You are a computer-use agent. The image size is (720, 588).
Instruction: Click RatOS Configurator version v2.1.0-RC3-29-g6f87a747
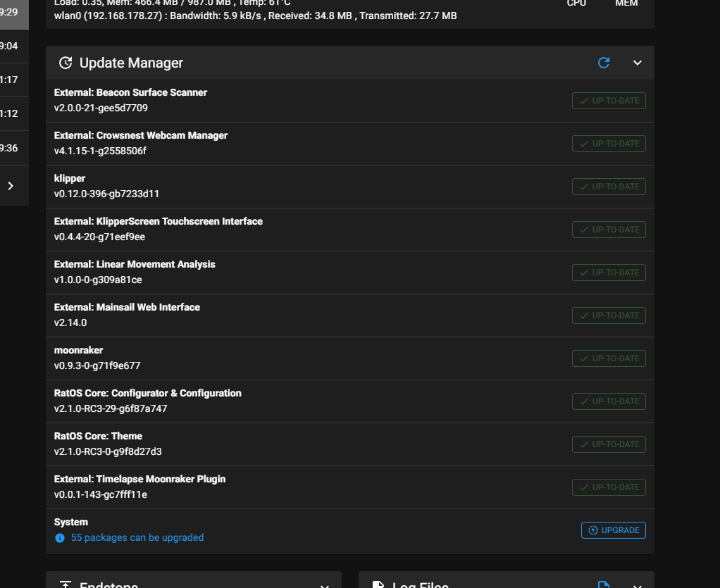(111, 408)
